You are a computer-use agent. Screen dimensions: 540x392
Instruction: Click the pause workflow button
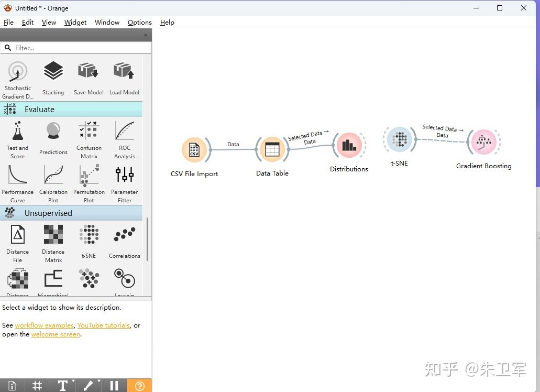(x=114, y=386)
